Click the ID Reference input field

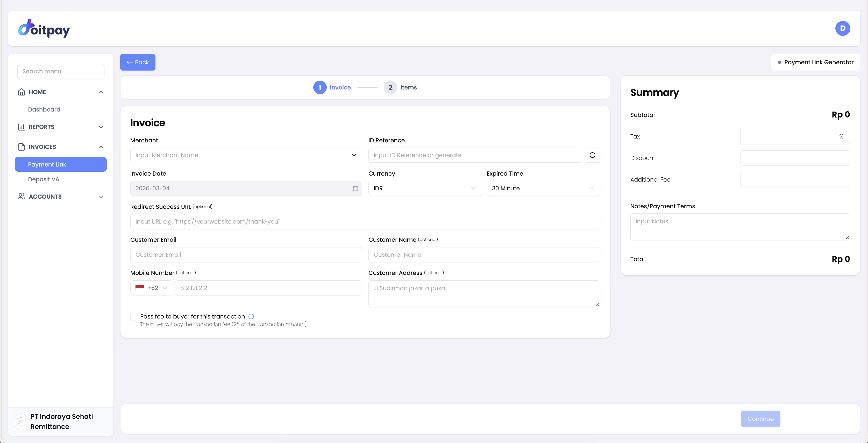point(475,155)
